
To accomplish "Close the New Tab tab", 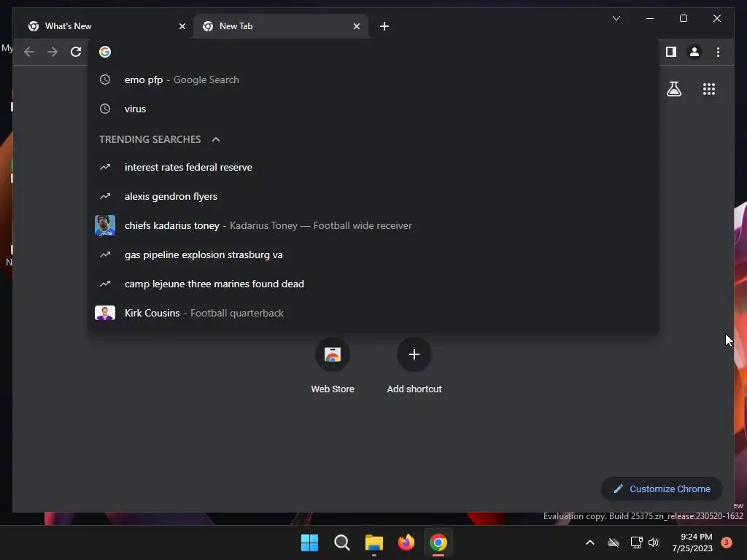I will (x=356, y=26).
